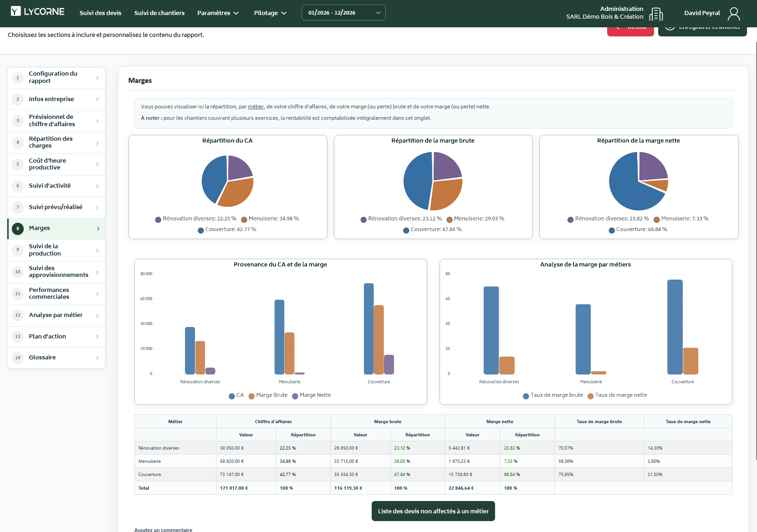Select Analyse par métier section
The image size is (757, 532).
56,315
